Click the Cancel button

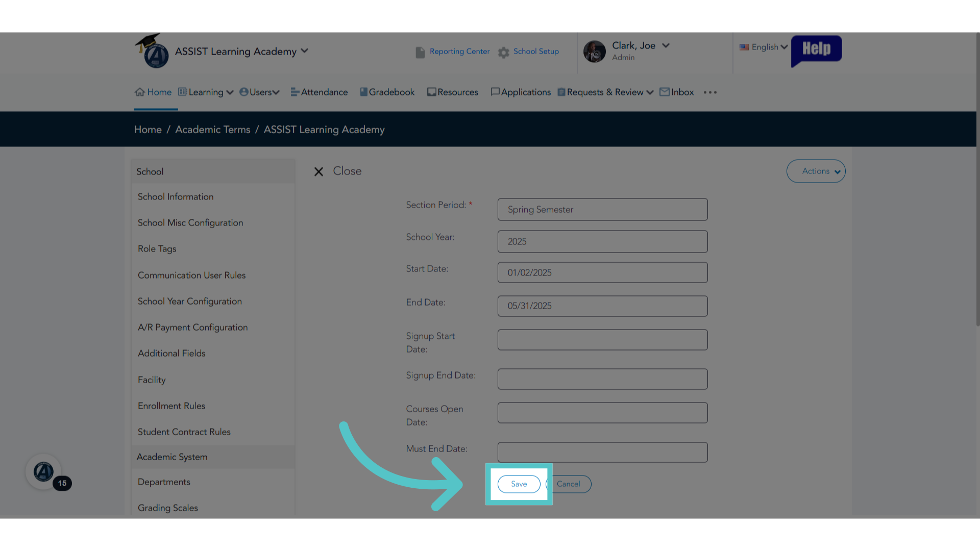pos(568,484)
